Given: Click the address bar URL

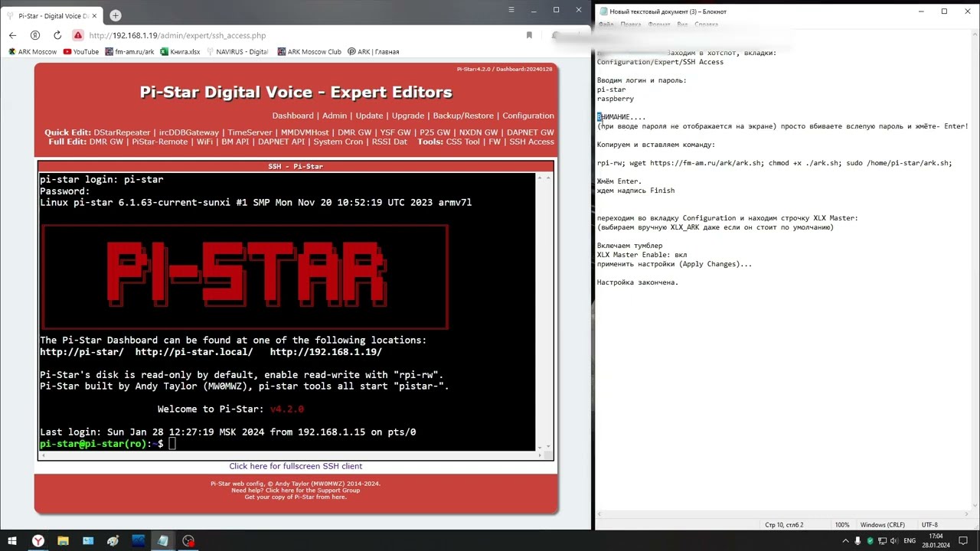Looking at the screenshot, I should pos(178,35).
